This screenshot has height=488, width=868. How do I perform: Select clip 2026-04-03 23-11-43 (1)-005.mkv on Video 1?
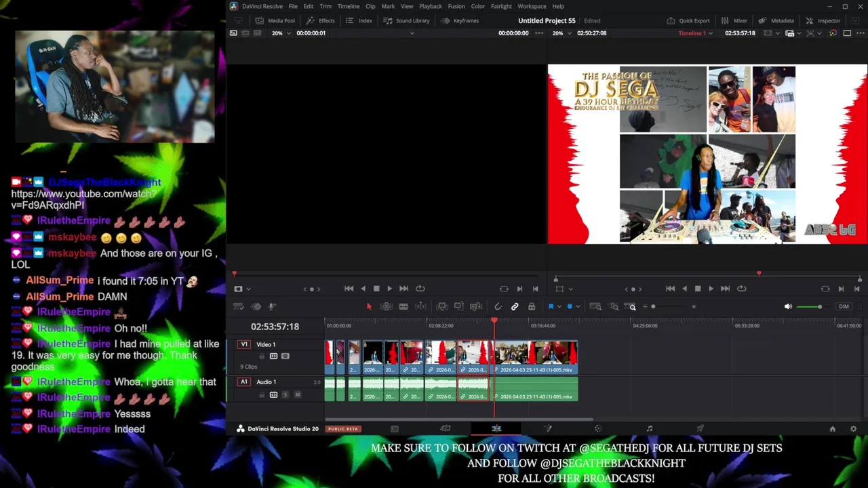[536, 358]
